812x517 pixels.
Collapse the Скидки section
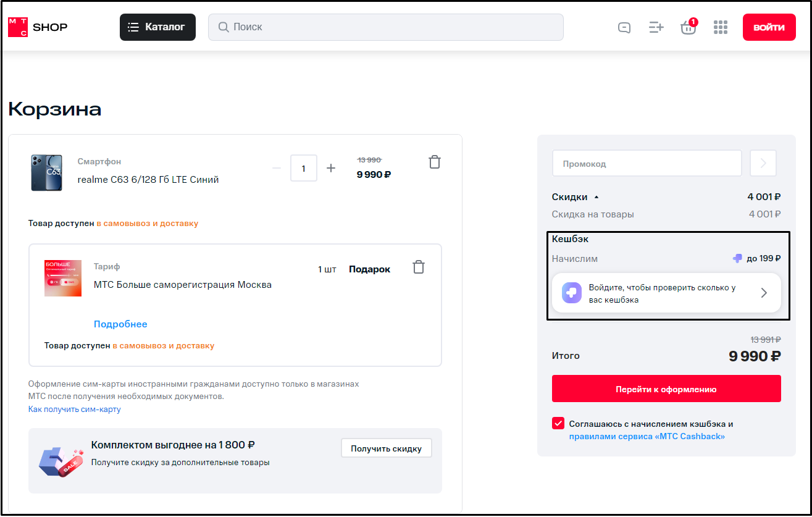click(x=576, y=197)
